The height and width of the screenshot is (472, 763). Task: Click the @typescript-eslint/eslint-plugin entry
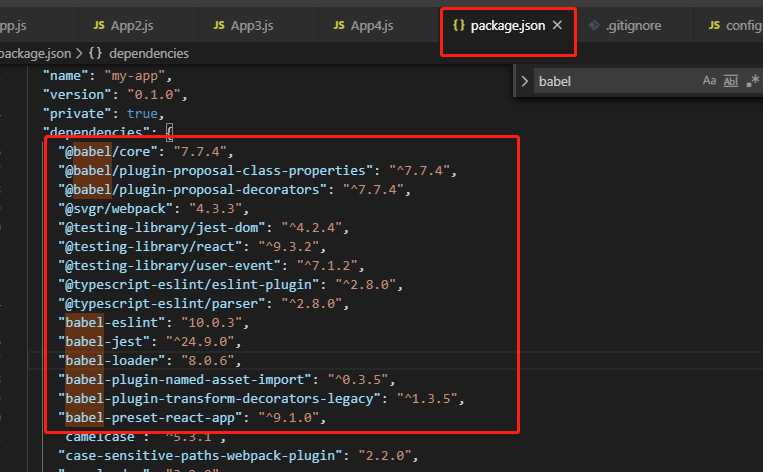[231, 285]
